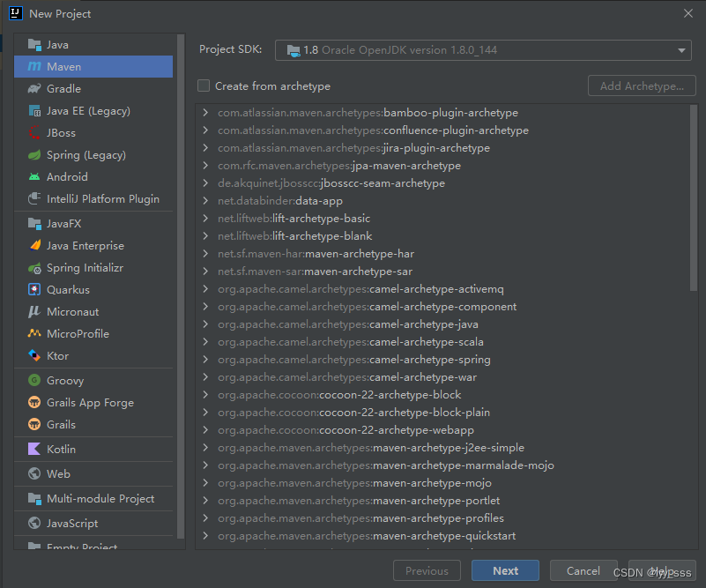Select cocoon-22-archetype-webapp row text
This screenshot has height=588, width=706.
[346, 430]
